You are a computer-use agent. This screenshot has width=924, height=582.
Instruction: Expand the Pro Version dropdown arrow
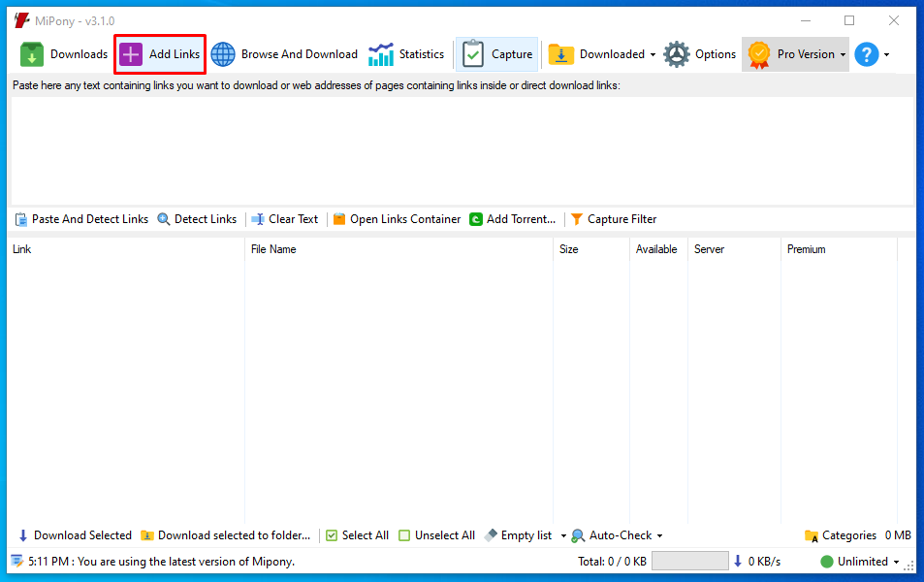tap(843, 55)
